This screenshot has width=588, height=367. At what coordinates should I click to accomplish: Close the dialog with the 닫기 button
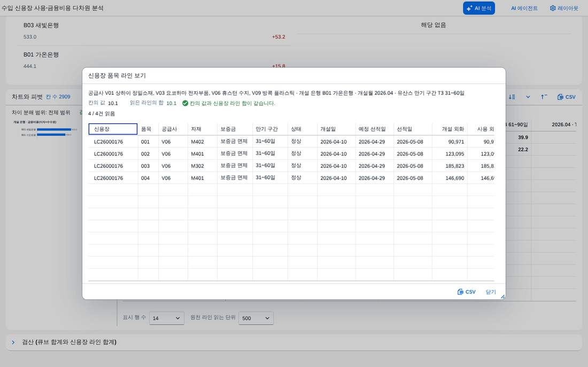(491, 292)
